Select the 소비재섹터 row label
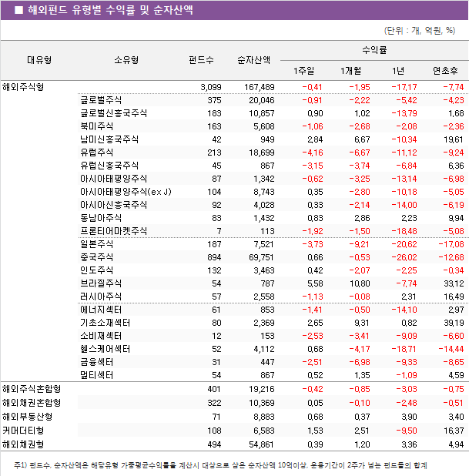 (101, 336)
